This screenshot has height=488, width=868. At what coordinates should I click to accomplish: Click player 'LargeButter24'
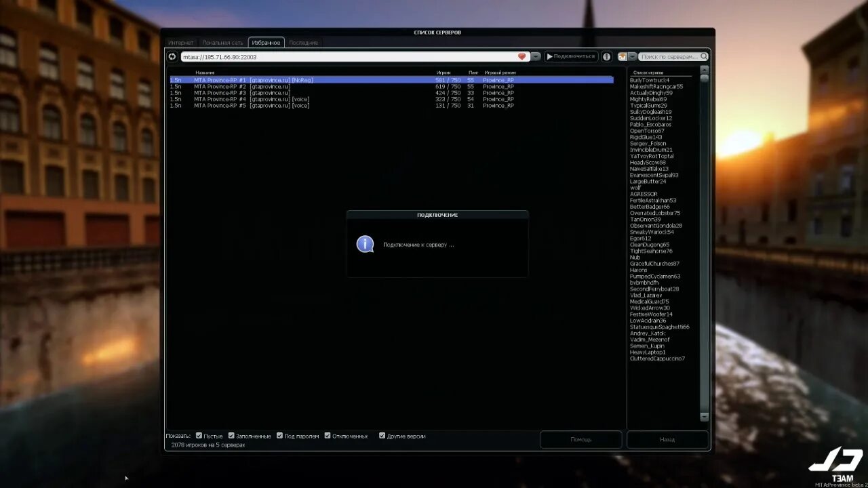(648, 182)
